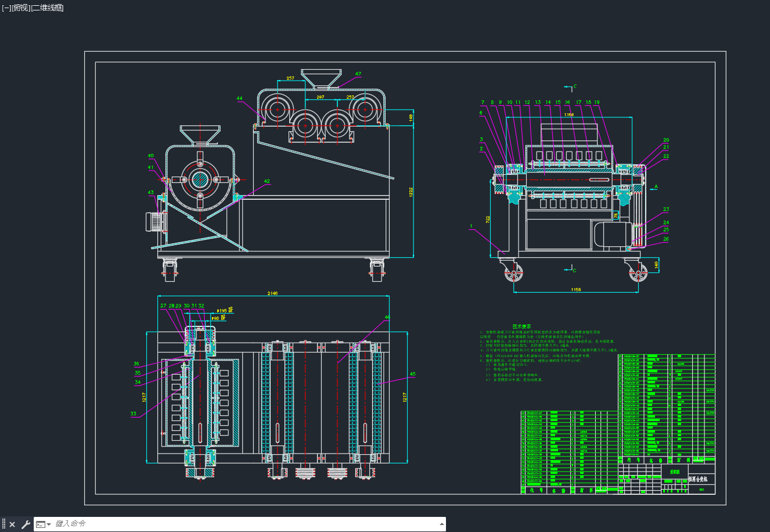
Task: Select part balloon number 44
Action: 240,99
